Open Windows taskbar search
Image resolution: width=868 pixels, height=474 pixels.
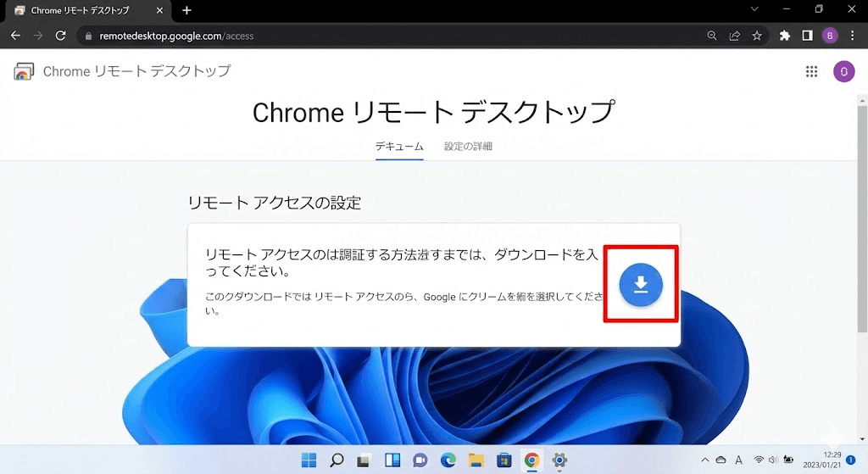click(337, 460)
